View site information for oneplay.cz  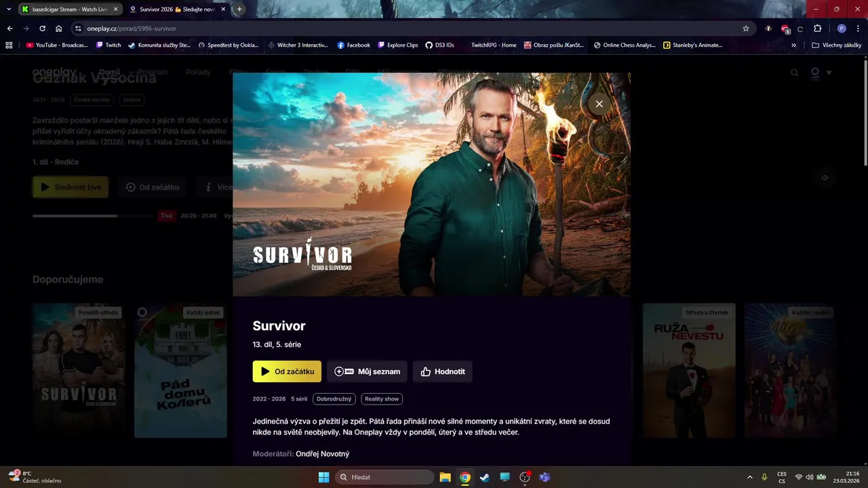78,28
